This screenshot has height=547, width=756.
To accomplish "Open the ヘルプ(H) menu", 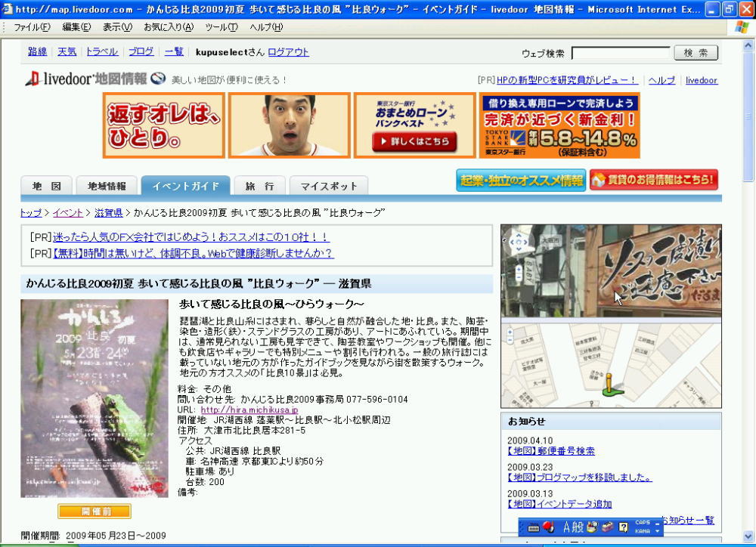I will (x=266, y=27).
